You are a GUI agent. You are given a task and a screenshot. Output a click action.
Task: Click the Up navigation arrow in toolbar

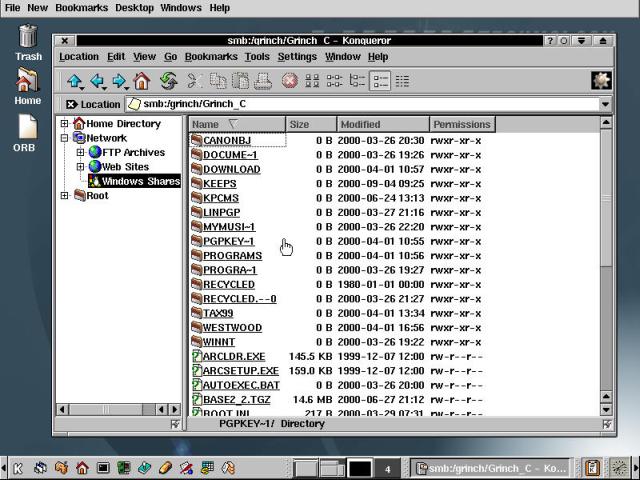click(x=75, y=81)
